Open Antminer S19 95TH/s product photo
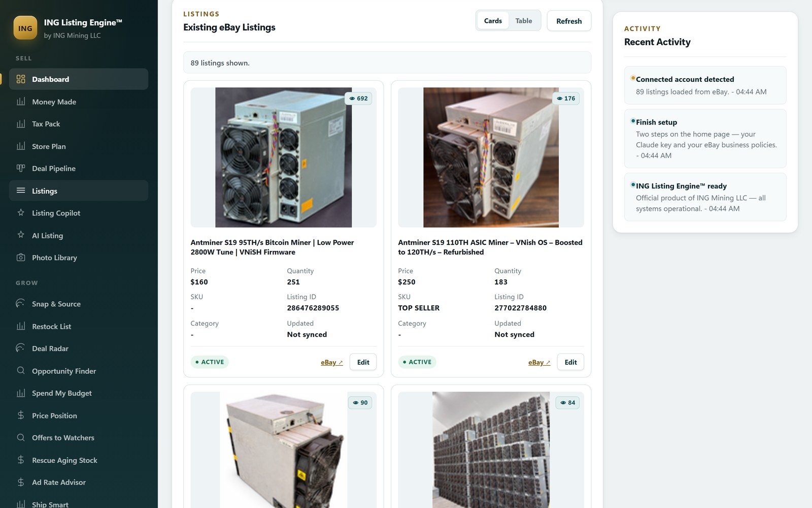812x508 pixels. 284,157
